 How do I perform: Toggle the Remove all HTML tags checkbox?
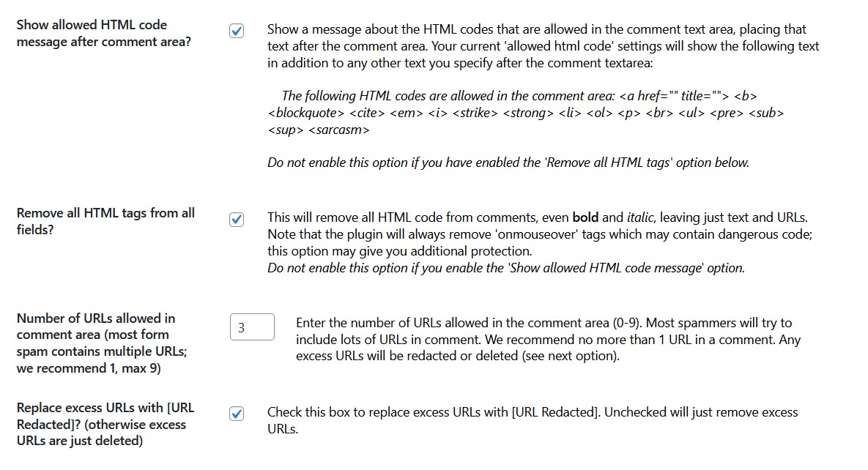237,219
